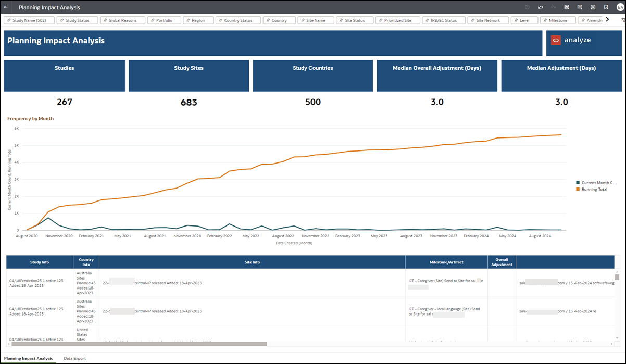
Task: Open the Milestone filter chip
Action: click(x=558, y=20)
